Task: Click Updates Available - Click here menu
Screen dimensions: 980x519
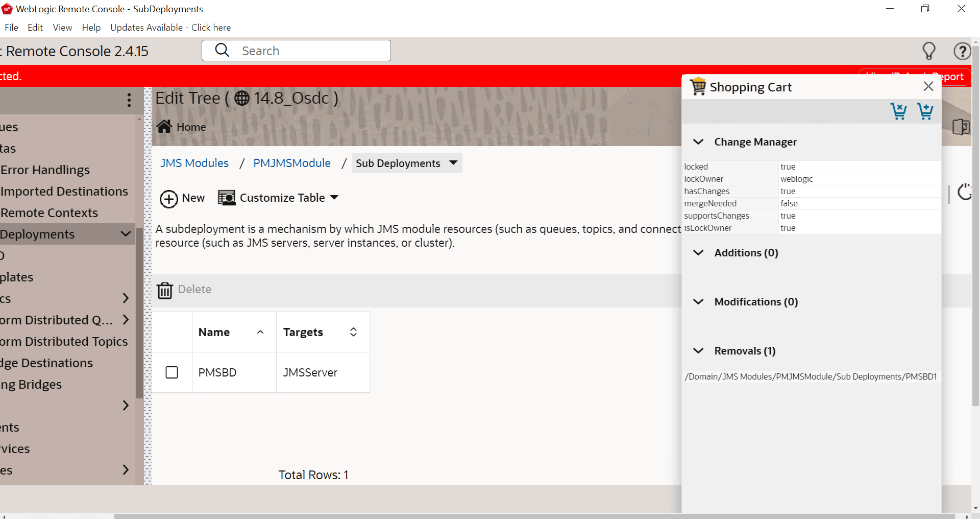Action: [x=170, y=28]
